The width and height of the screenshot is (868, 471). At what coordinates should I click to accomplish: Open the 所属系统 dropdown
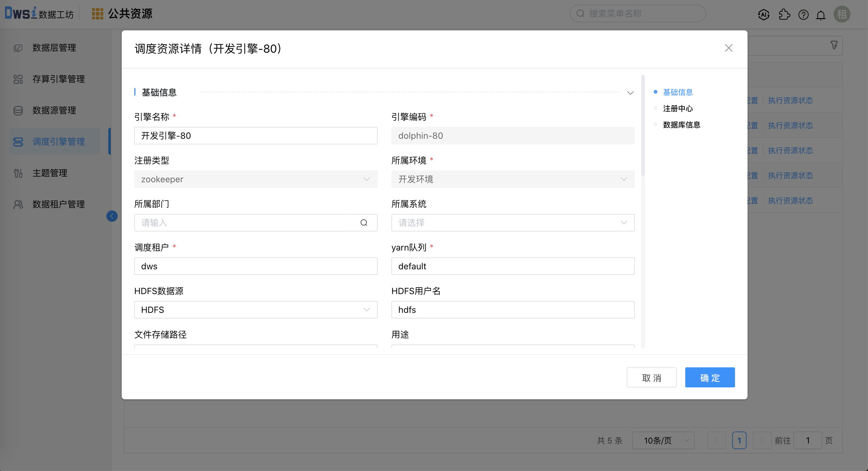tap(513, 223)
